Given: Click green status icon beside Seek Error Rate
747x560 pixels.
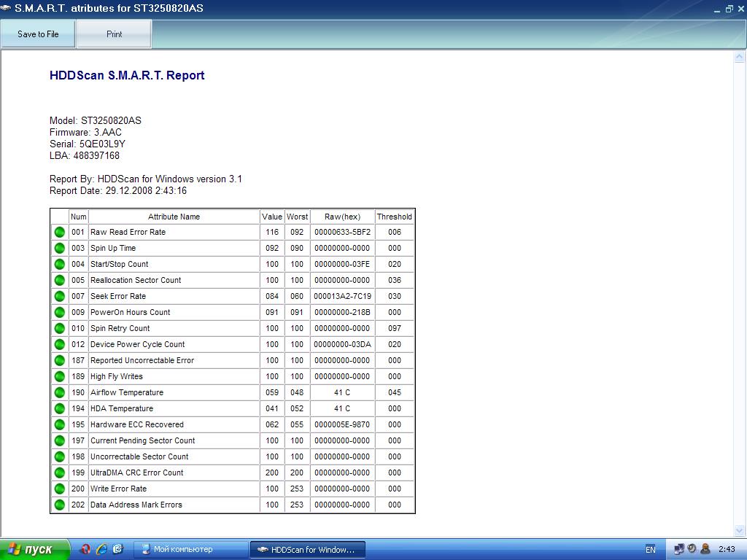Looking at the screenshot, I should click(60, 296).
